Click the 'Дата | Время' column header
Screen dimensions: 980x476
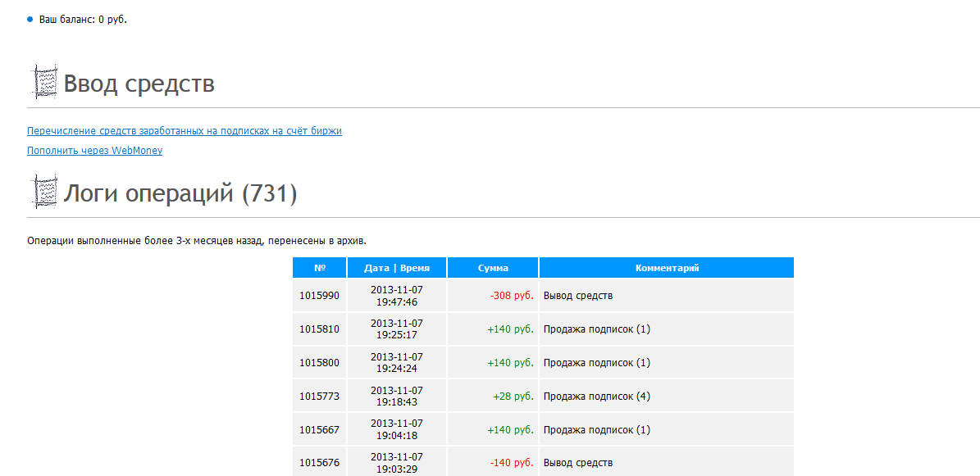click(397, 268)
